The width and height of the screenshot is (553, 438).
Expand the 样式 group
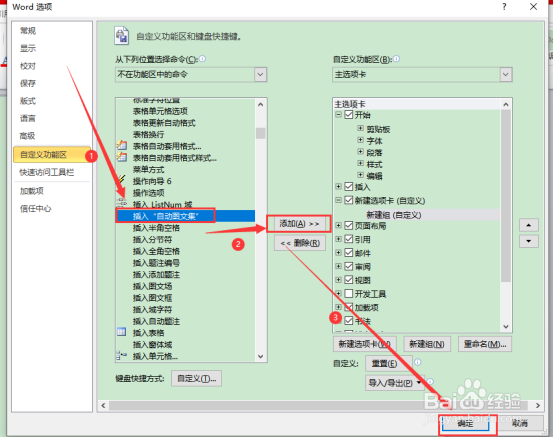click(x=360, y=163)
